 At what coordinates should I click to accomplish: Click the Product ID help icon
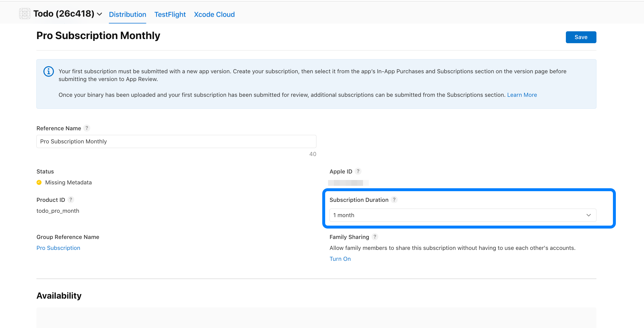tap(71, 199)
